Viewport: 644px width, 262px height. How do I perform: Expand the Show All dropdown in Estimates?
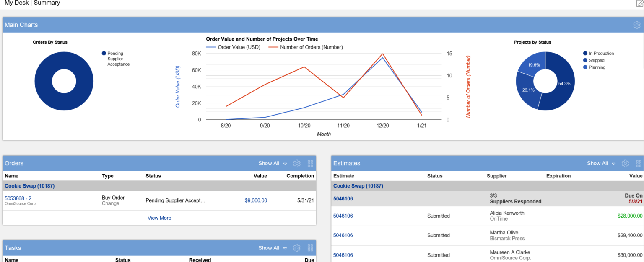point(601,164)
